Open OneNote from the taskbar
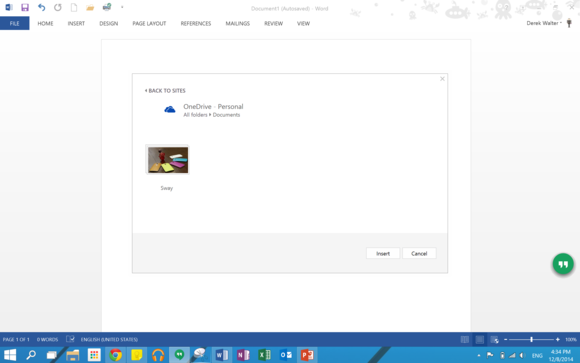The height and width of the screenshot is (363, 580). (243, 355)
